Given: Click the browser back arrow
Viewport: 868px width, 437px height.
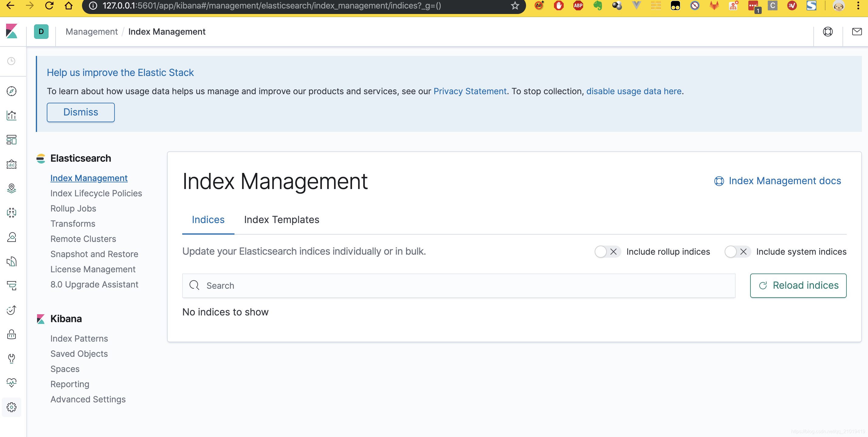Looking at the screenshot, I should coord(10,5).
